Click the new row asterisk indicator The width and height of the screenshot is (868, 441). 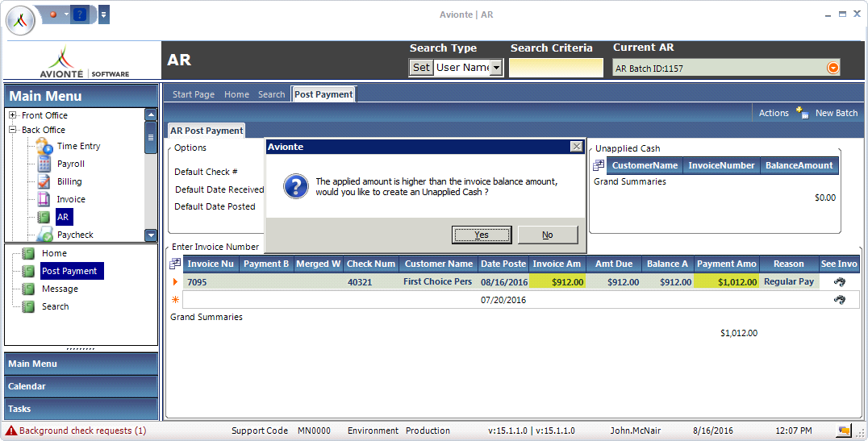coord(176,300)
